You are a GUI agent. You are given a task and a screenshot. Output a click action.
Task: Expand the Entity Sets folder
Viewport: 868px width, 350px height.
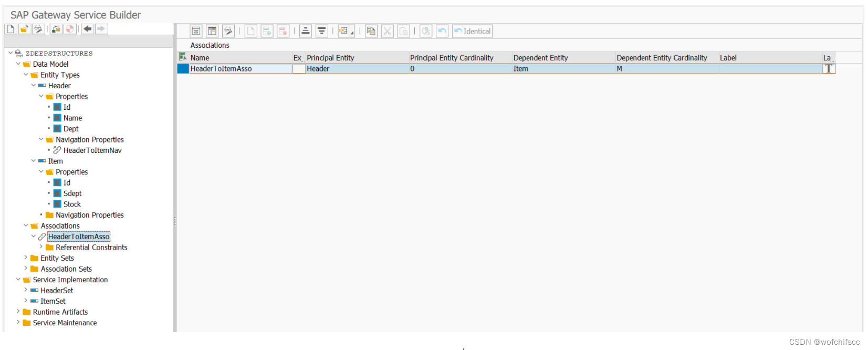pyautogui.click(x=26, y=258)
